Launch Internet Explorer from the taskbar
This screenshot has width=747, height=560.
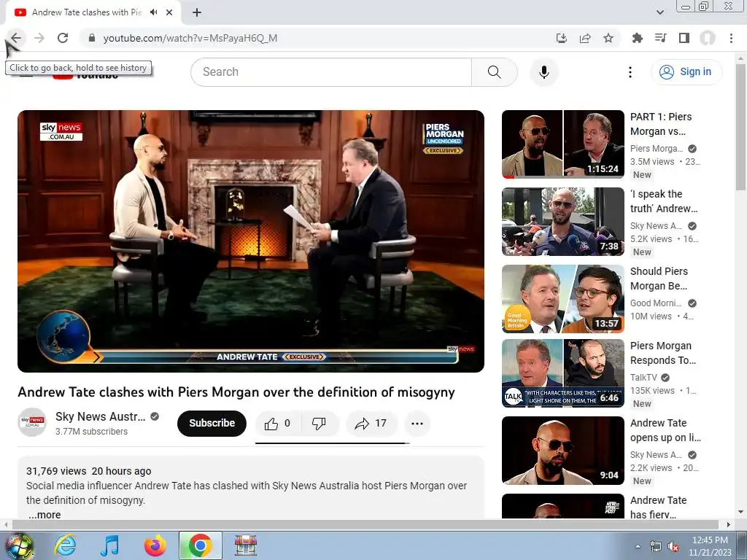click(65, 545)
